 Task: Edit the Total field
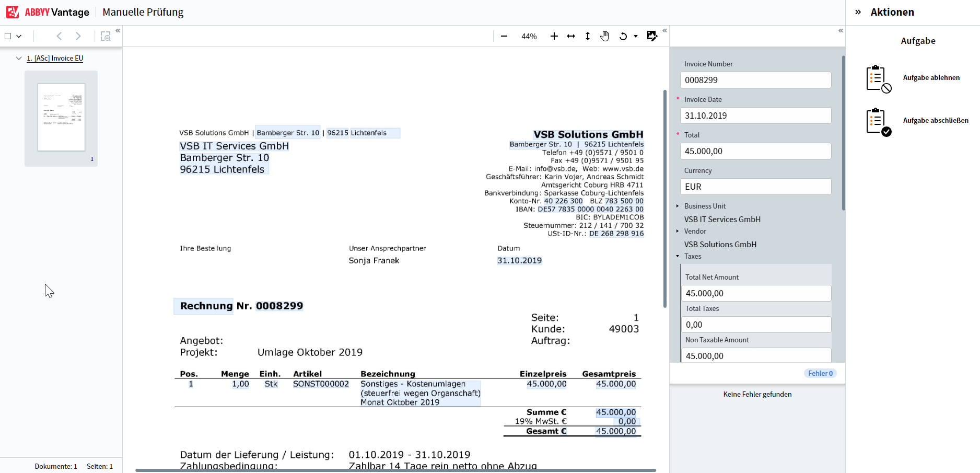click(755, 151)
